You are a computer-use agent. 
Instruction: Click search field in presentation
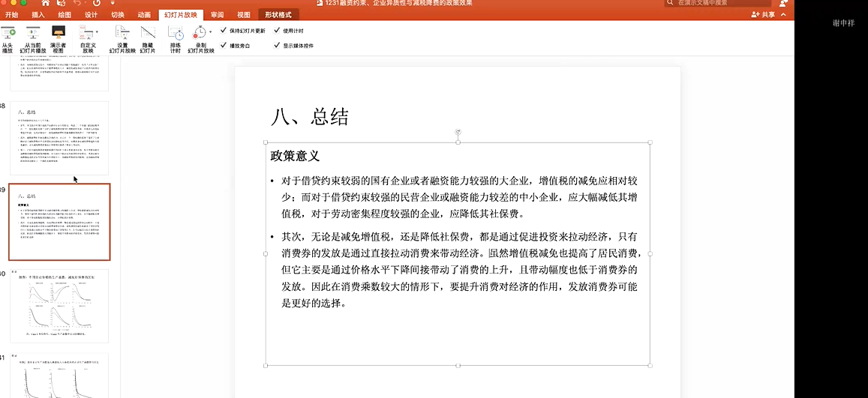720,4
